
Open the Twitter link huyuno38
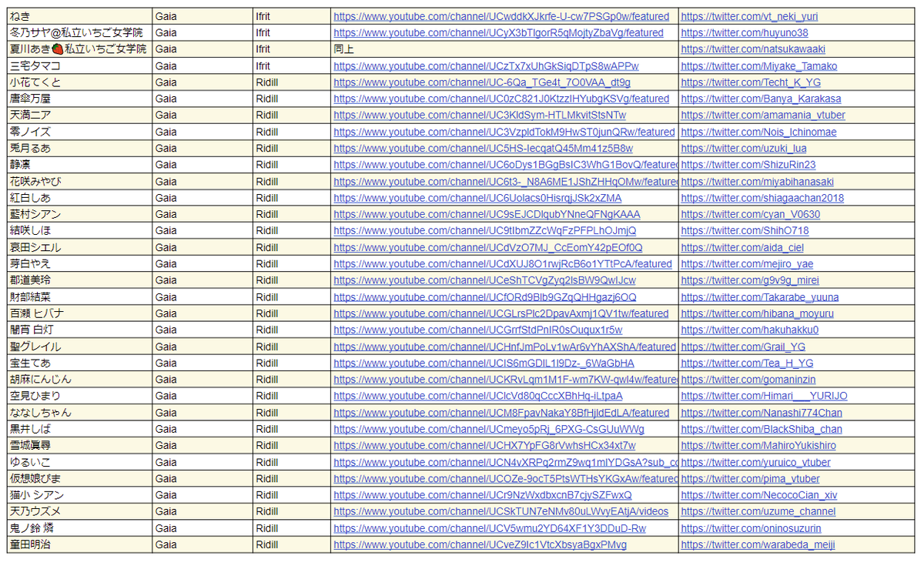click(745, 33)
